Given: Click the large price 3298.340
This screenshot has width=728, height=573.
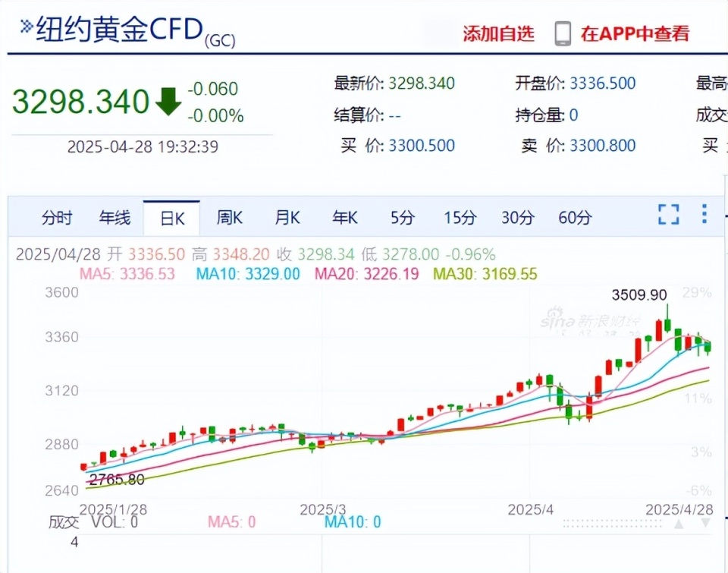Looking at the screenshot, I should click(x=80, y=101).
